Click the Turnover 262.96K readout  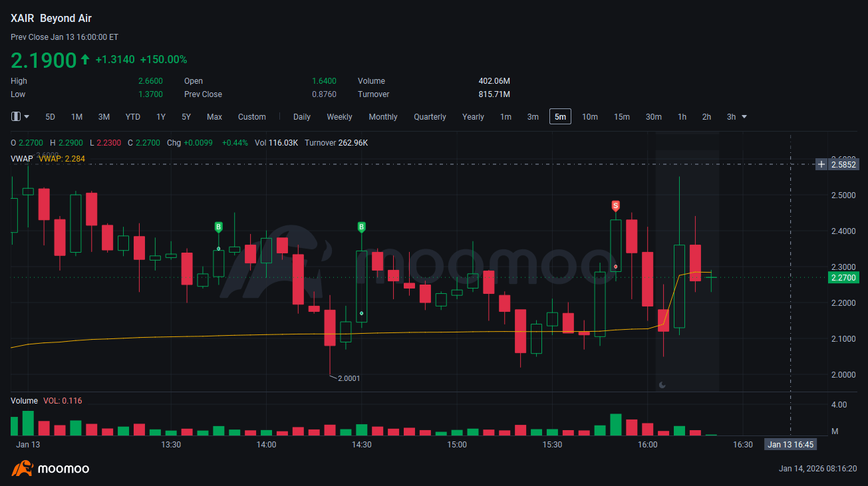(x=336, y=143)
